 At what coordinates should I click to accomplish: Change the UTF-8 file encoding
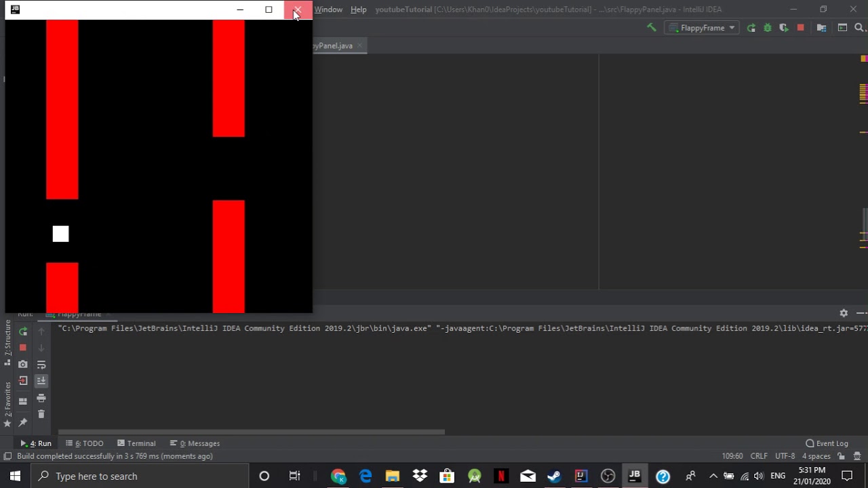click(x=785, y=456)
